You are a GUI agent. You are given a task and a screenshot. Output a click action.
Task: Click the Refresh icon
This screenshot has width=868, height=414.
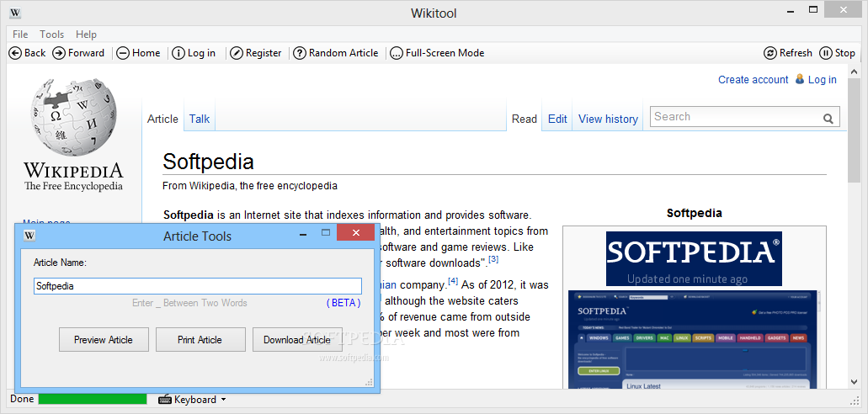coord(770,53)
